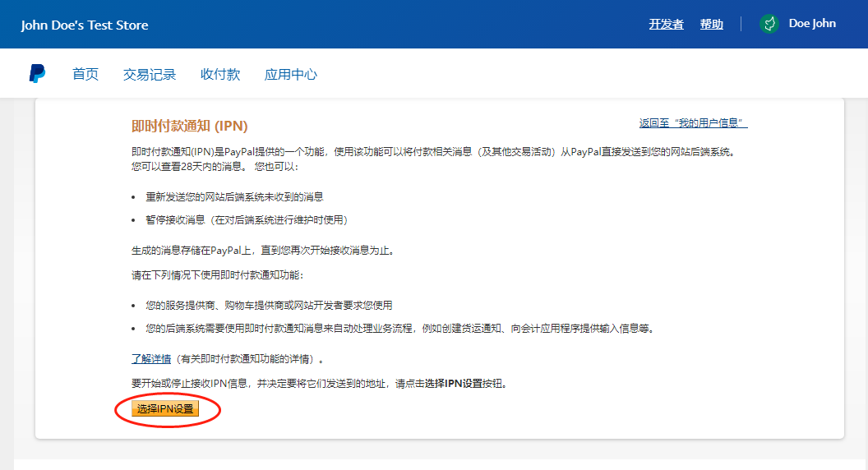
Task: Click the PayPal logo icon
Action: pyautogui.click(x=37, y=74)
